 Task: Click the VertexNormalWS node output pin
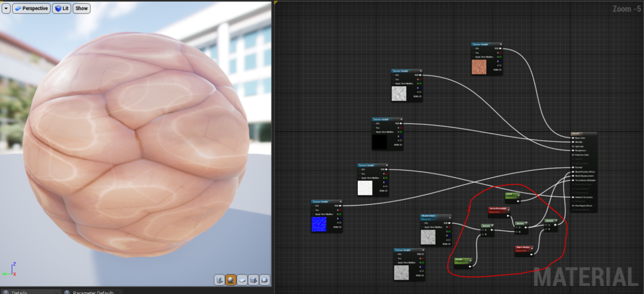click(x=508, y=214)
